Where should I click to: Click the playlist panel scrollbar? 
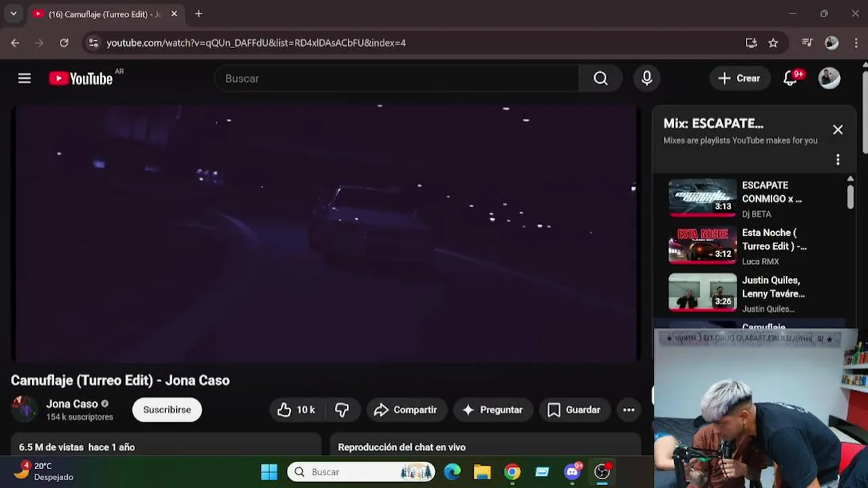click(x=850, y=197)
